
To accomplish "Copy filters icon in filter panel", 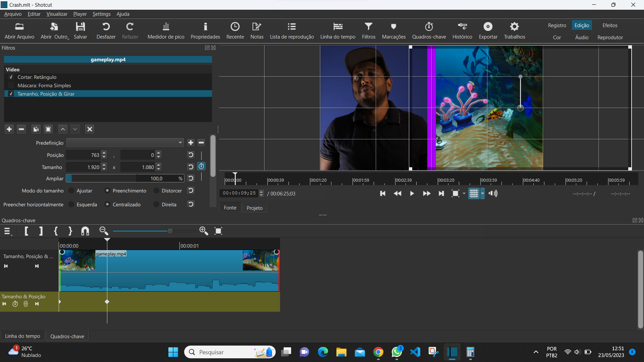I will point(36,129).
